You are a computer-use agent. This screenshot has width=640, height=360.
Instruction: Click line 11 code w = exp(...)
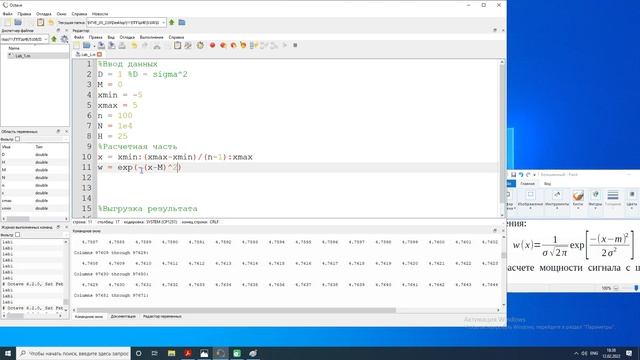139,167
